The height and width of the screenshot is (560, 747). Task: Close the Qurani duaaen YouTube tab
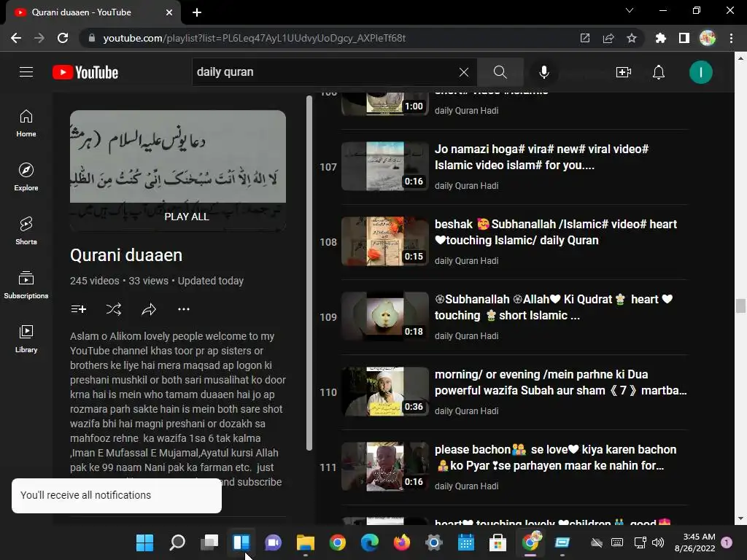pyautogui.click(x=169, y=12)
